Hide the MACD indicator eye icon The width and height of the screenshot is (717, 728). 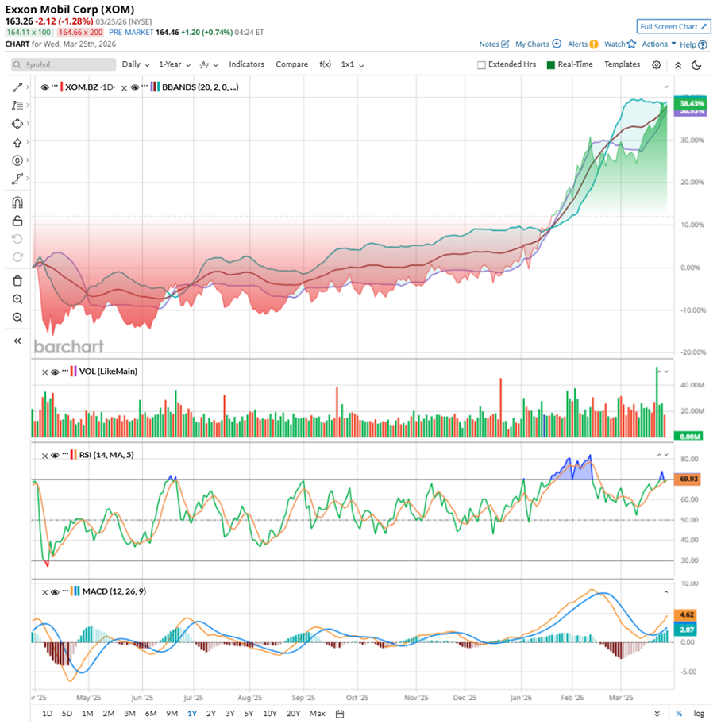click(55, 592)
